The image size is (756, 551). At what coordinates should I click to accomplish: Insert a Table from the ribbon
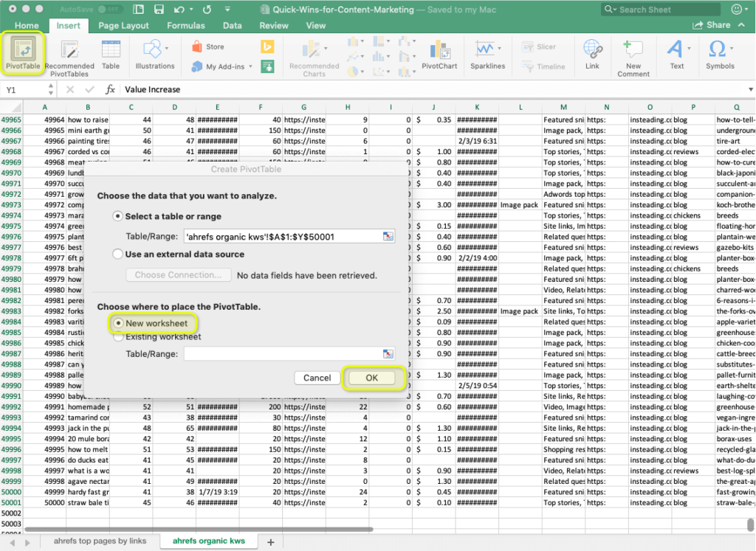pyautogui.click(x=111, y=55)
